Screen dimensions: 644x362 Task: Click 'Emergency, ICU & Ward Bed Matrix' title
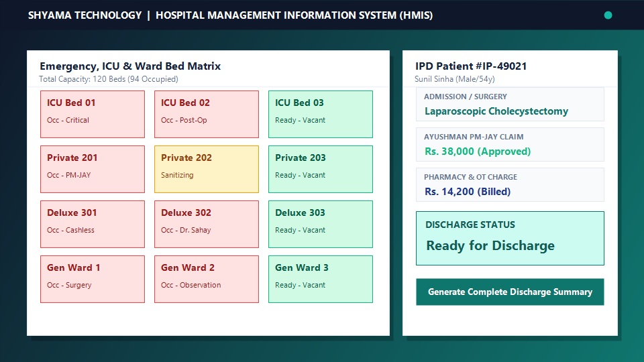130,66
